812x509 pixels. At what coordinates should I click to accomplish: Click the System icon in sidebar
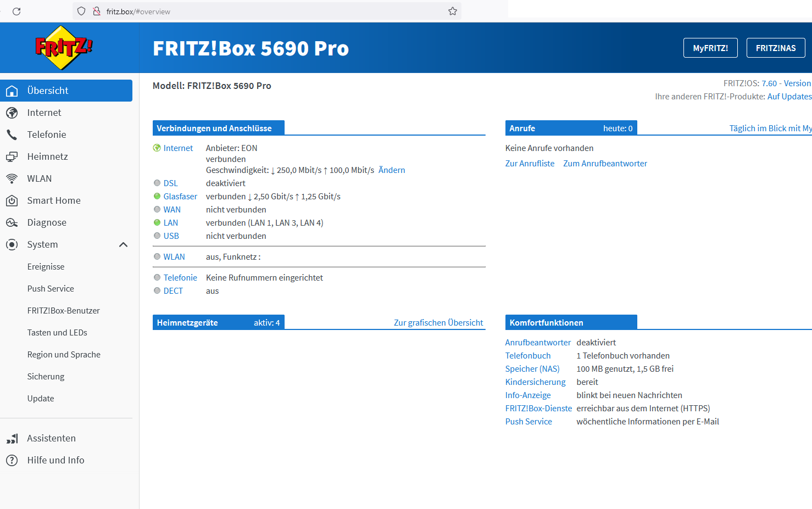point(12,244)
